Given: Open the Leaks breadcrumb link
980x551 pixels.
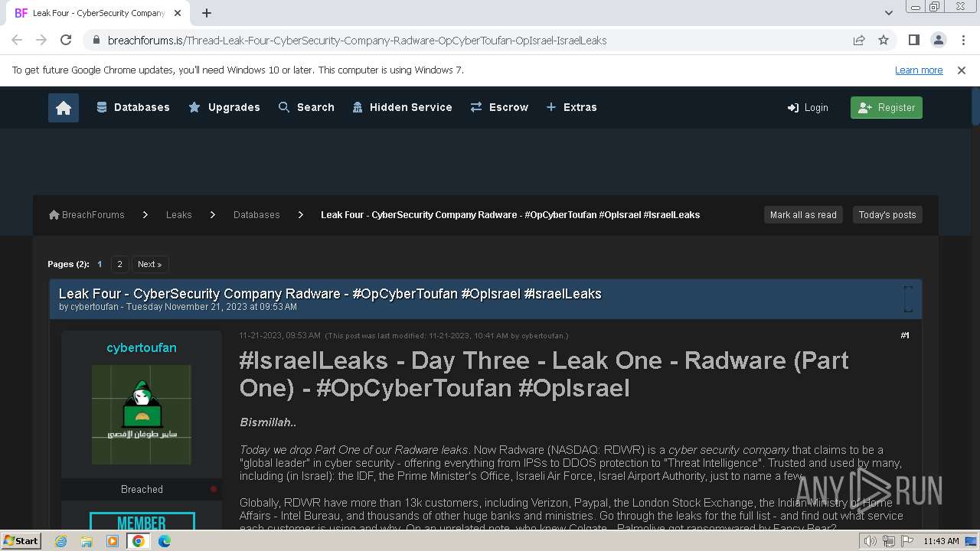Looking at the screenshot, I should coord(179,215).
